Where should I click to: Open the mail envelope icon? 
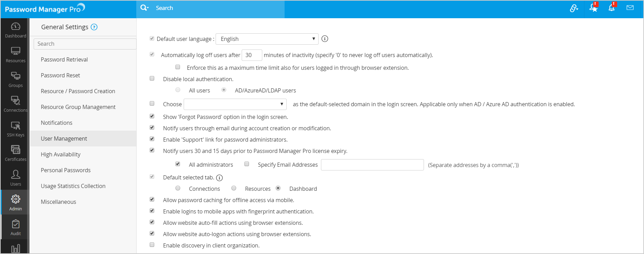coord(630,8)
